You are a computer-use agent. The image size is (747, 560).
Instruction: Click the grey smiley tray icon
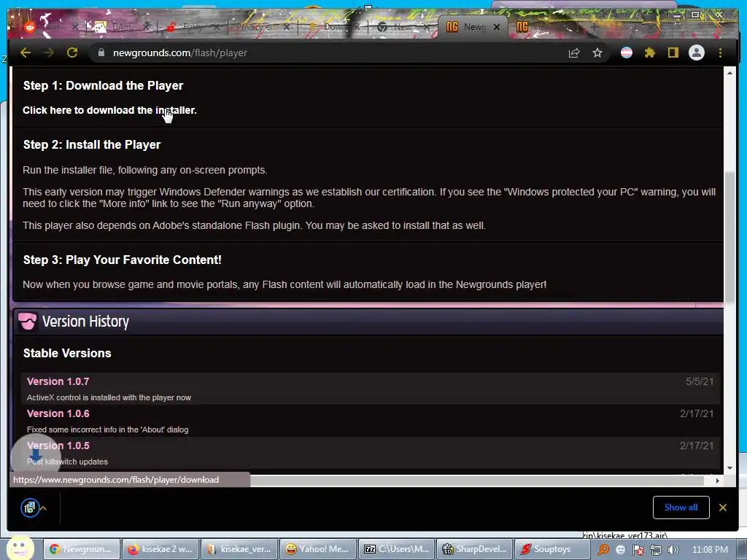[620, 550]
